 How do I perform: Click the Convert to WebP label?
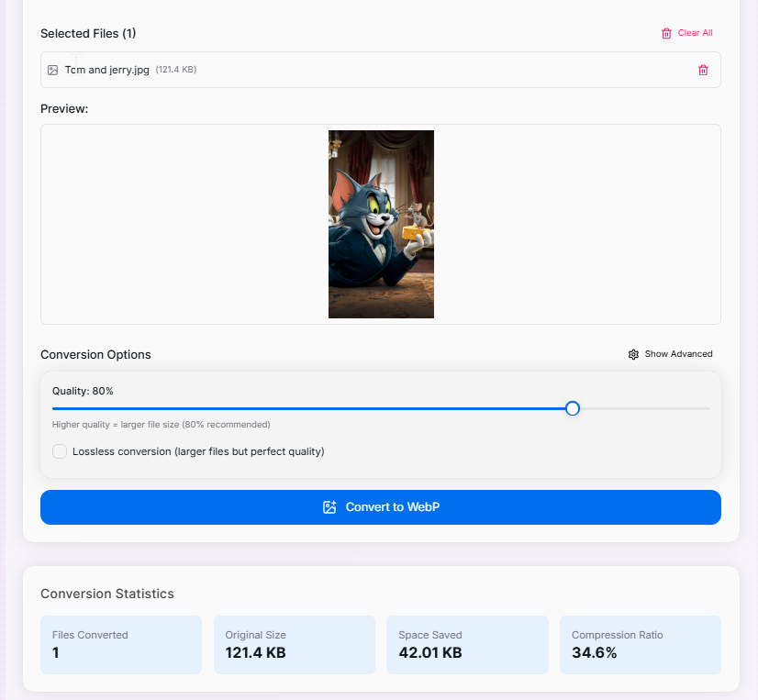[x=392, y=507]
